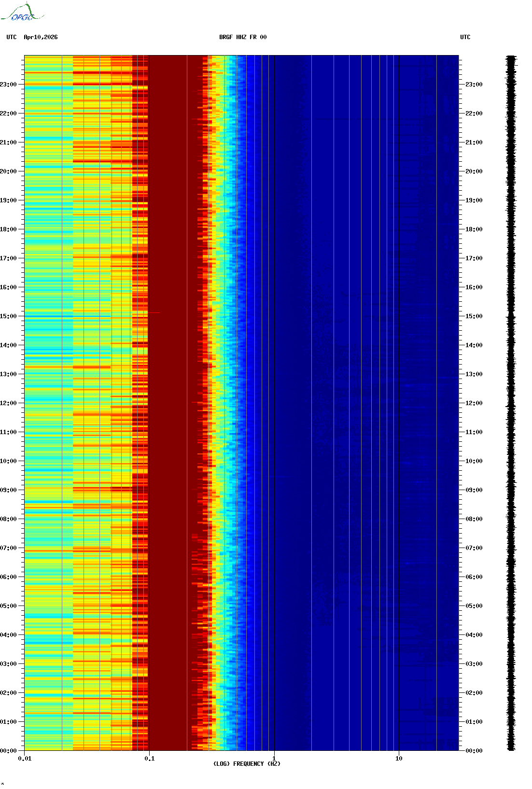Pick 10:00 on the right time axis

(474, 461)
